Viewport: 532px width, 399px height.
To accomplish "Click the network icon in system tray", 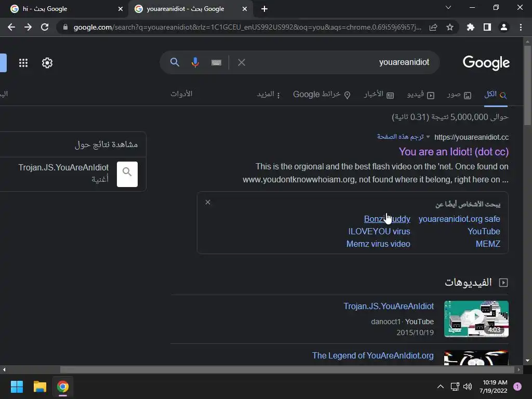I will (455, 387).
